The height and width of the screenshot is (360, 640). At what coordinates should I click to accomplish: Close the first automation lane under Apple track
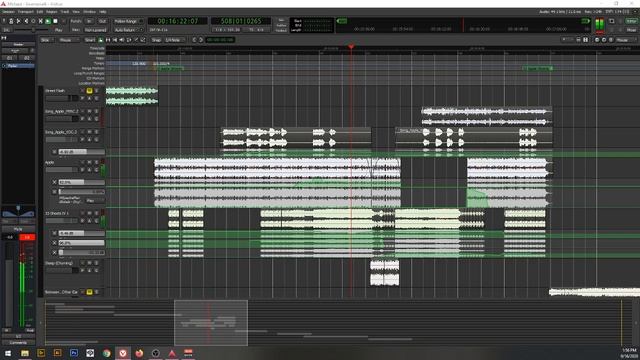(x=54, y=182)
